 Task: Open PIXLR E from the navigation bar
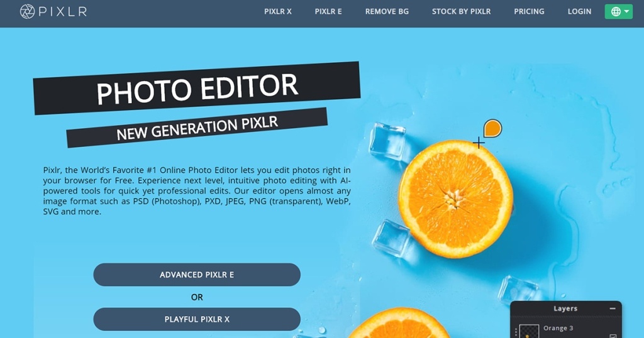(x=328, y=11)
